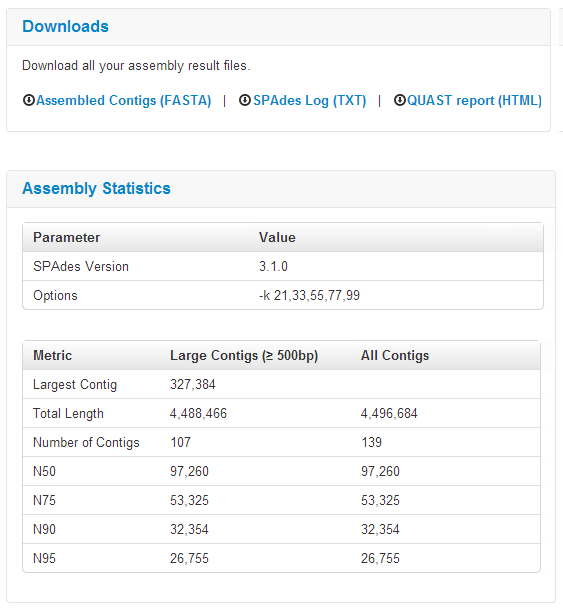
Task: Open the QUAST report (HTML) link
Action: 475,101
